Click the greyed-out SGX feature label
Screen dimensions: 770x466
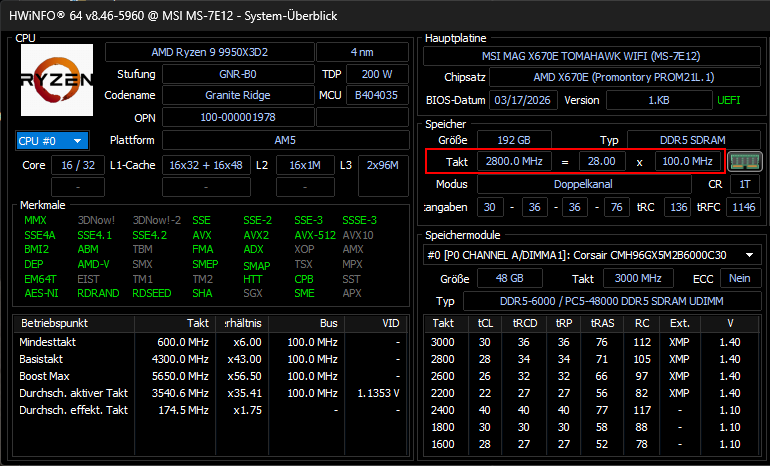[252, 293]
